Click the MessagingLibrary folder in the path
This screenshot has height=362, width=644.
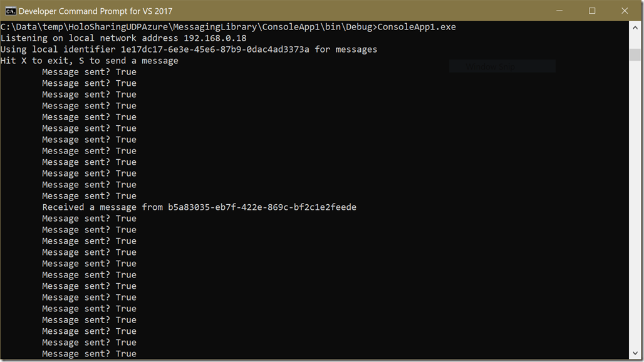pos(215,27)
